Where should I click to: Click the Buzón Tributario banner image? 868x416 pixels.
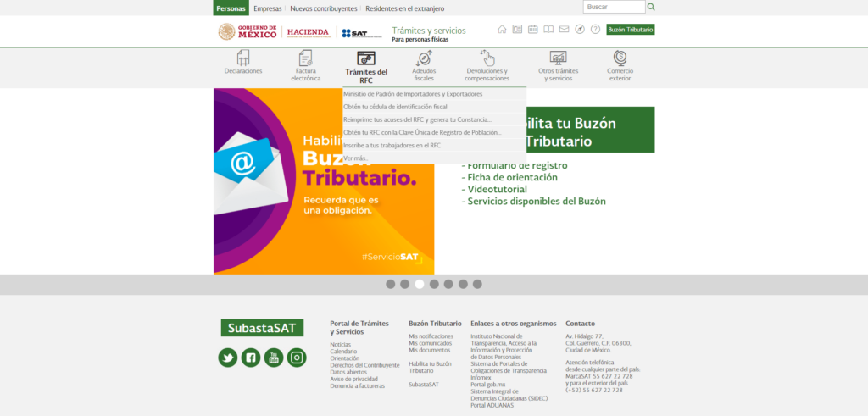coord(324,181)
